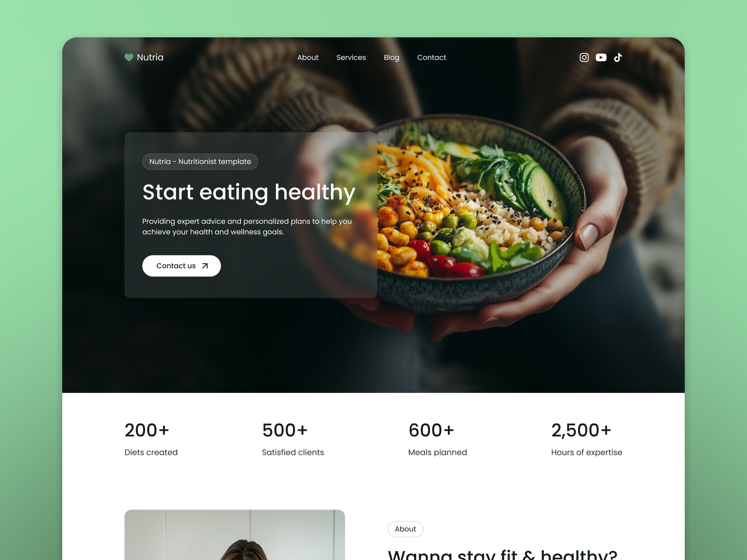
Task: Open the YouTube channel link
Action: point(600,57)
